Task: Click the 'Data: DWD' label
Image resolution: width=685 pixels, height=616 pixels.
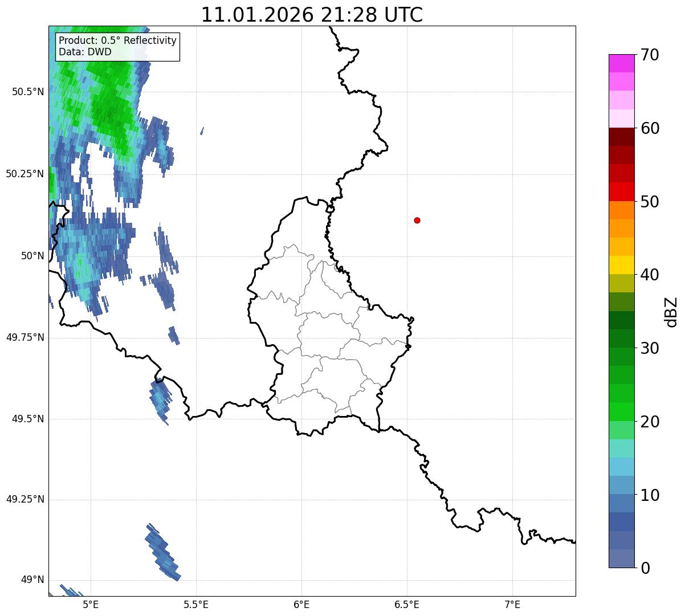Action: tap(85, 52)
